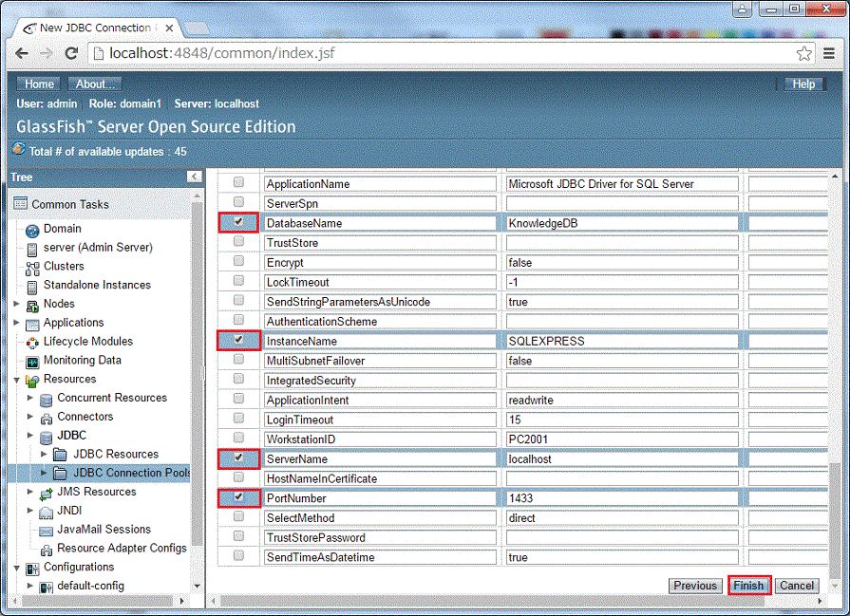Viewport: 850px width, 616px height.
Task: Expand the JMS Resources node
Action: (30, 492)
